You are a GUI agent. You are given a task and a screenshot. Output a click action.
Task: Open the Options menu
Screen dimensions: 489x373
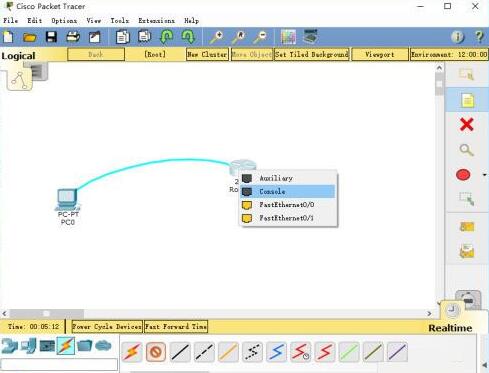point(64,21)
